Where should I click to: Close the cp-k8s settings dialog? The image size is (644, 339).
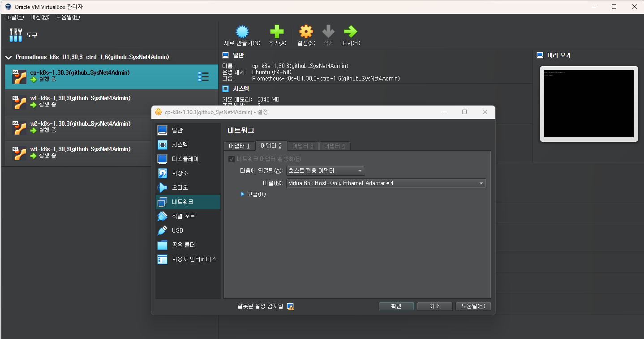click(x=485, y=112)
